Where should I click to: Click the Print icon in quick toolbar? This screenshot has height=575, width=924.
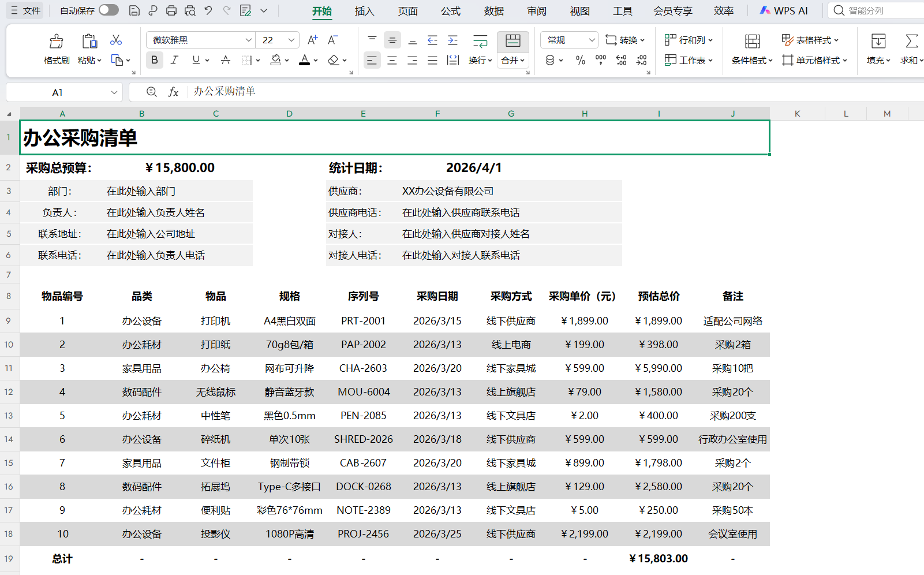click(171, 10)
